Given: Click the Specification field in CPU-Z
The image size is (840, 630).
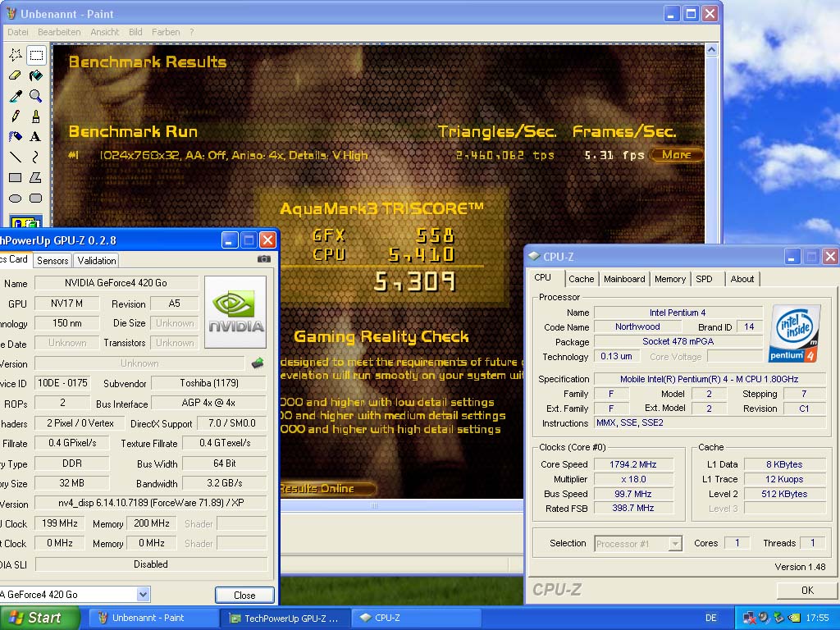Looking at the screenshot, I should click(x=710, y=379).
